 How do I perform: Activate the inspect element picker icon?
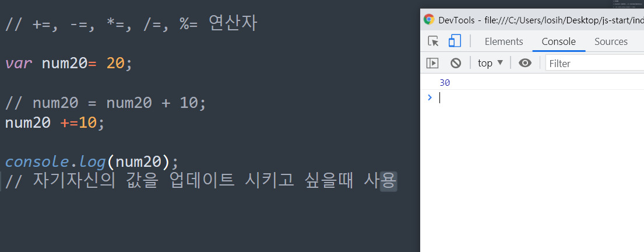coord(433,41)
